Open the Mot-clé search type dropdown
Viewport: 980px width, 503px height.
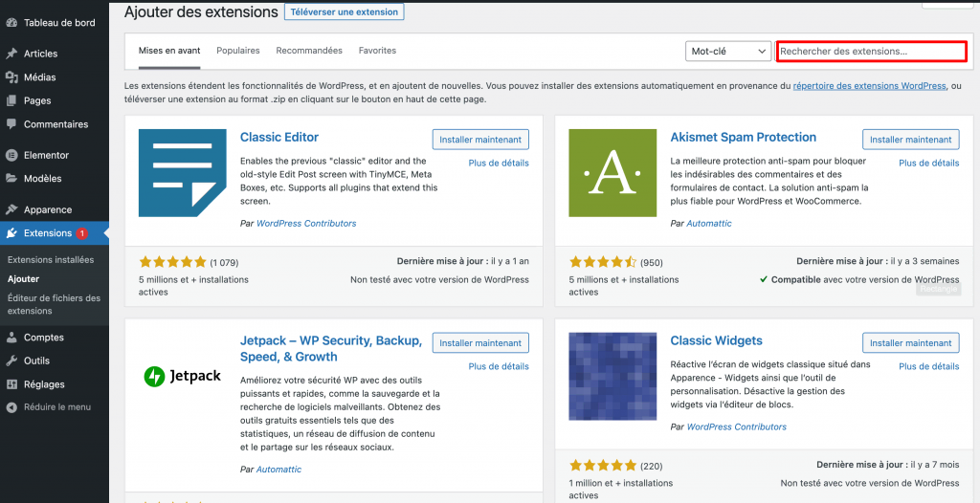pyautogui.click(x=728, y=51)
